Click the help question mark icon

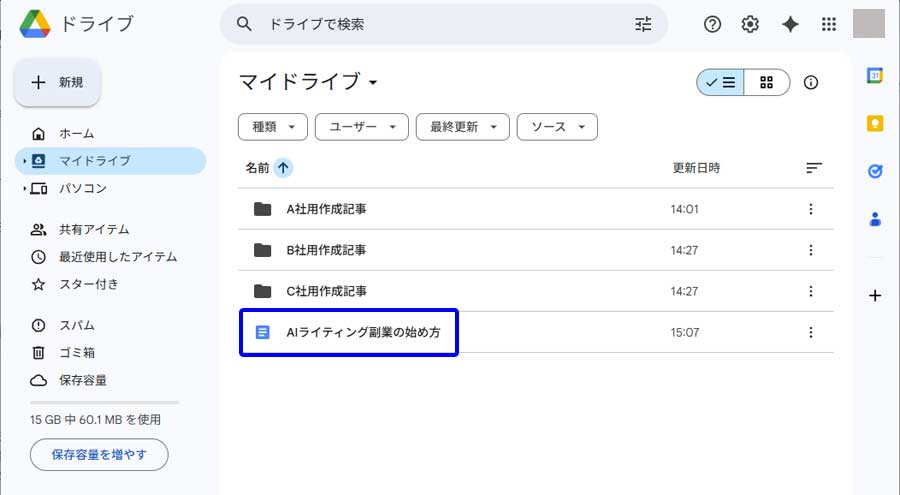point(713,25)
